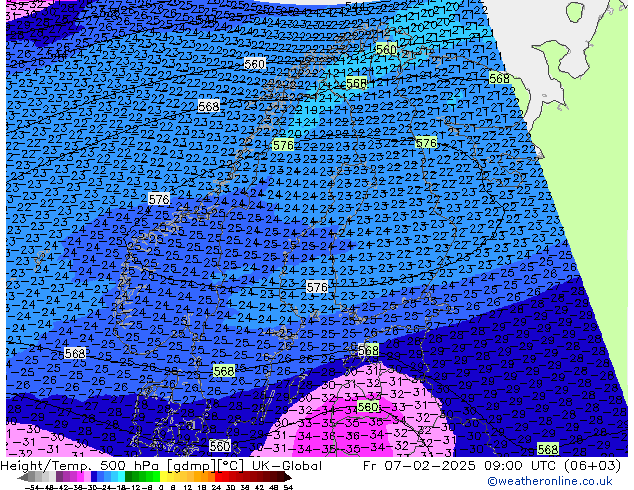Pick the dark blue legend swatch at -30
This screenshot has height=490, width=634.
click(94, 477)
